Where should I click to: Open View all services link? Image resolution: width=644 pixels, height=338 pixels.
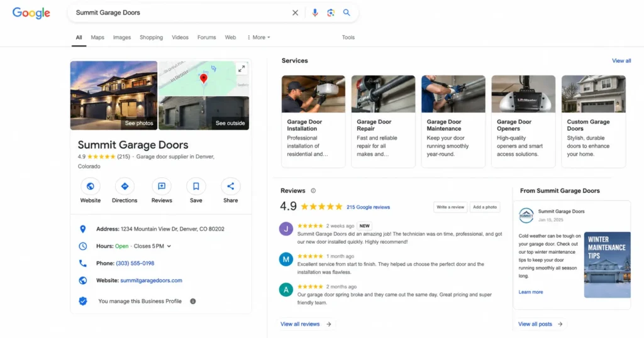(621, 61)
